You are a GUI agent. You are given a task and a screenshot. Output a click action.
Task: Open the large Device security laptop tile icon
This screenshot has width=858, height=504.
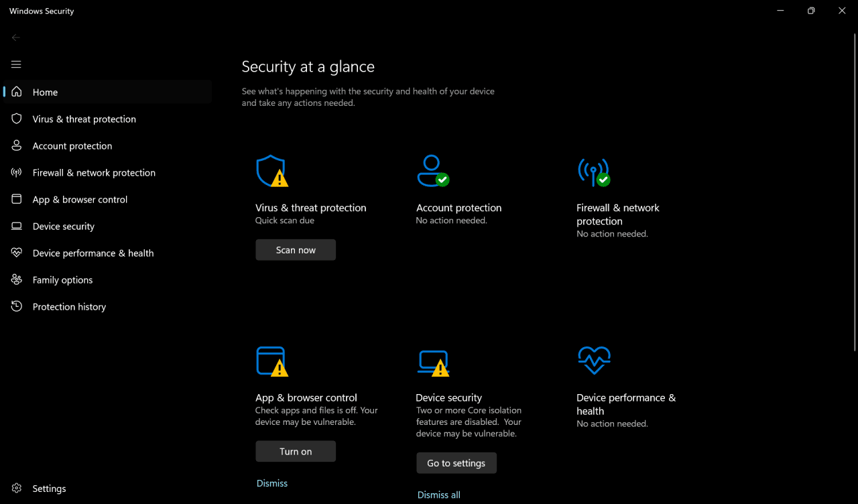point(433,363)
